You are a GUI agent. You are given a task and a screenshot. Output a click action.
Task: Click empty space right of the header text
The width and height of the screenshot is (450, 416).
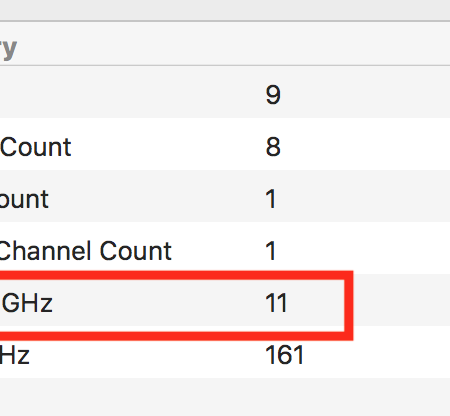point(233,44)
